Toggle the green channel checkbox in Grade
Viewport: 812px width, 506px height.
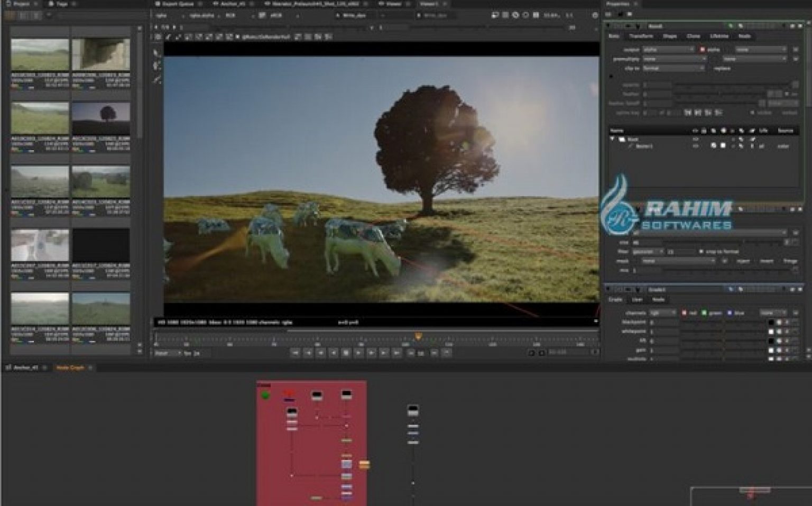point(704,313)
